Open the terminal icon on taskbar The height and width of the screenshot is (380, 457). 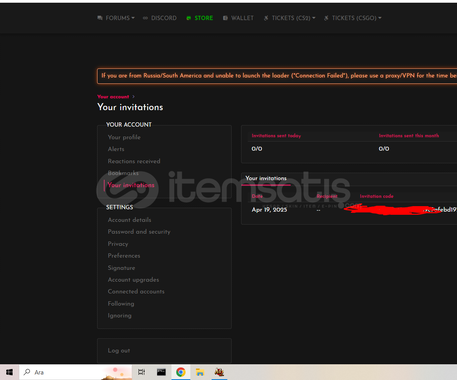(x=161, y=372)
